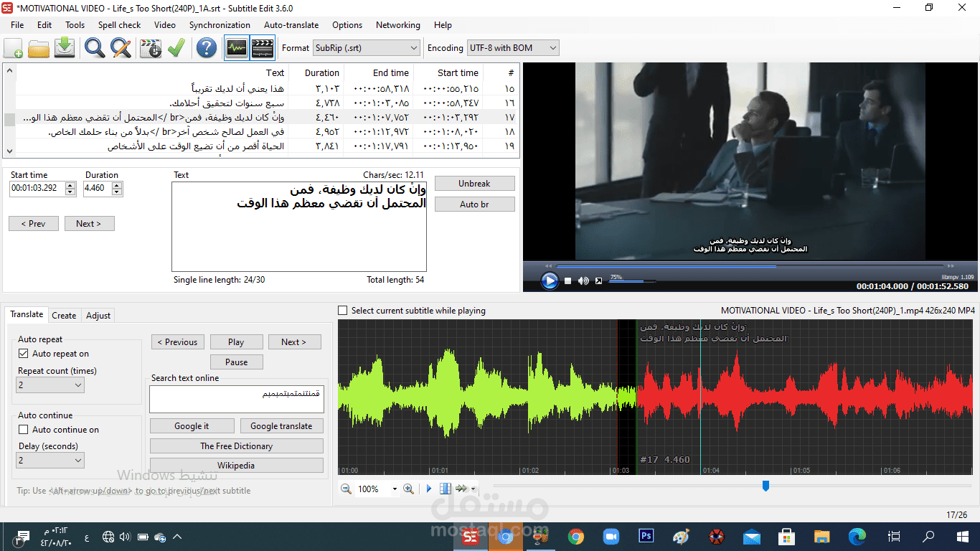This screenshot has height=551, width=980.
Task: Open Microsoft Edge from the taskbar
Action: click(x=857, y=536)
